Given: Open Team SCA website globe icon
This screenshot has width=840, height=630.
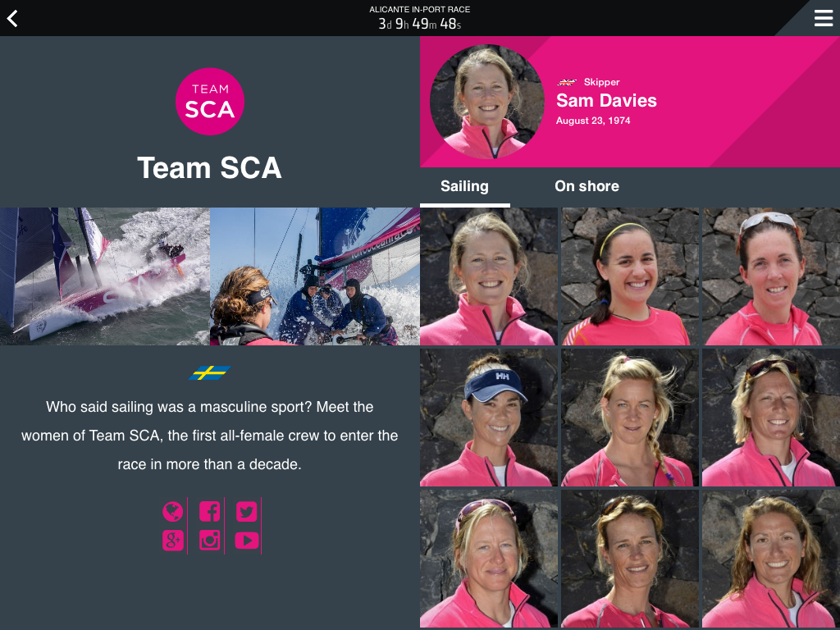Looking at the screenshot, I should (x=172, y=511).
